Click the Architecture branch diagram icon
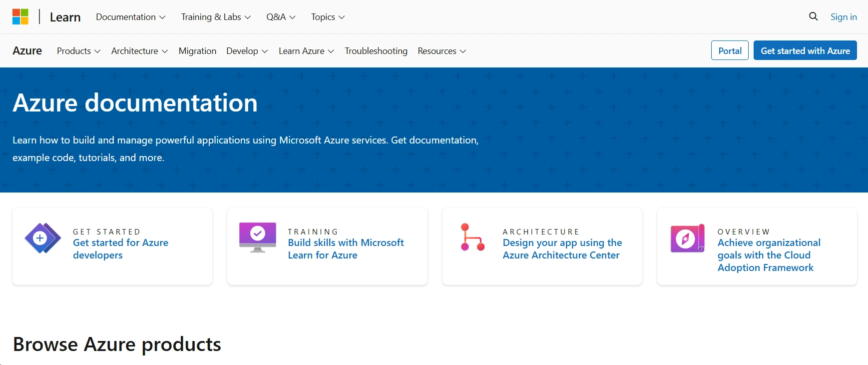The width and height of the screenshot is (868, 365). (x=472, y=237)
